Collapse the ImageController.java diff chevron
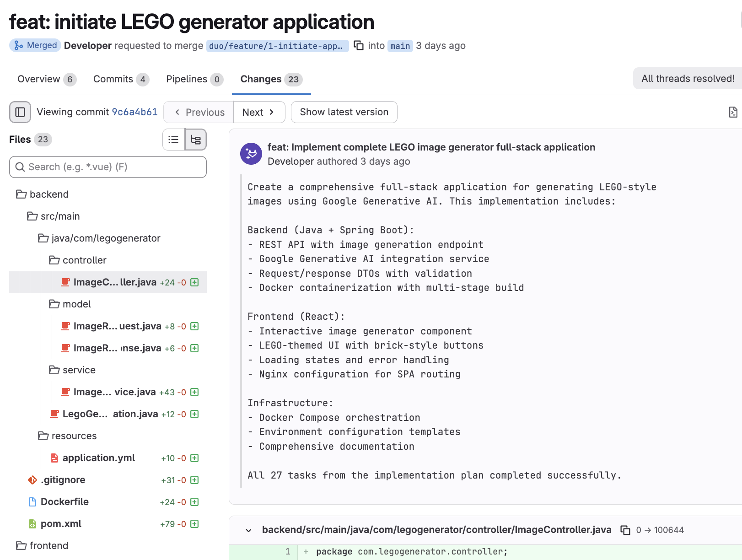Screen dimensions: 742x560 (x=248, y=530)
